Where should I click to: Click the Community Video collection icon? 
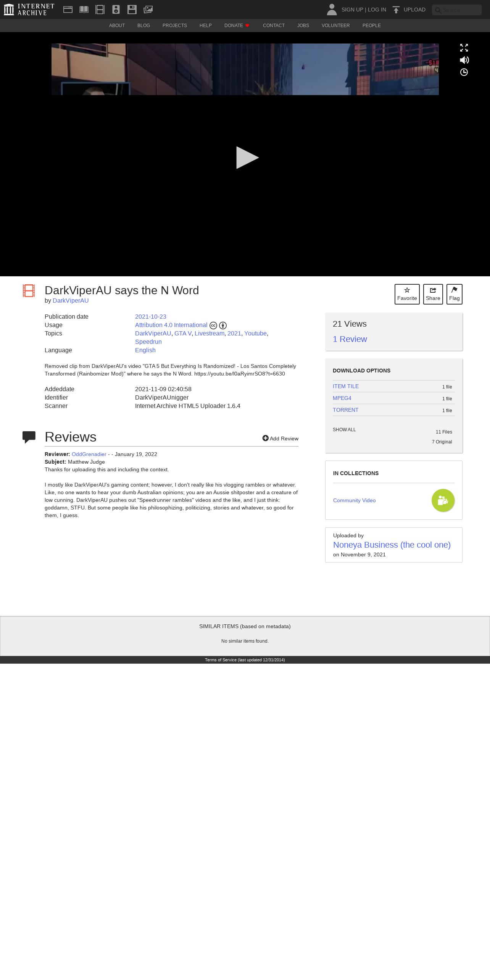pos(443,500)
